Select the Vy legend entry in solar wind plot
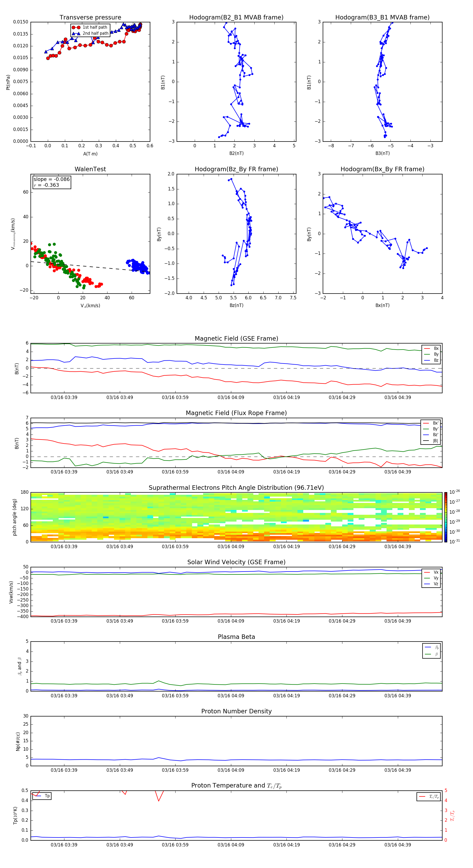The image size is (473, 868). click(x=431, y=578)
